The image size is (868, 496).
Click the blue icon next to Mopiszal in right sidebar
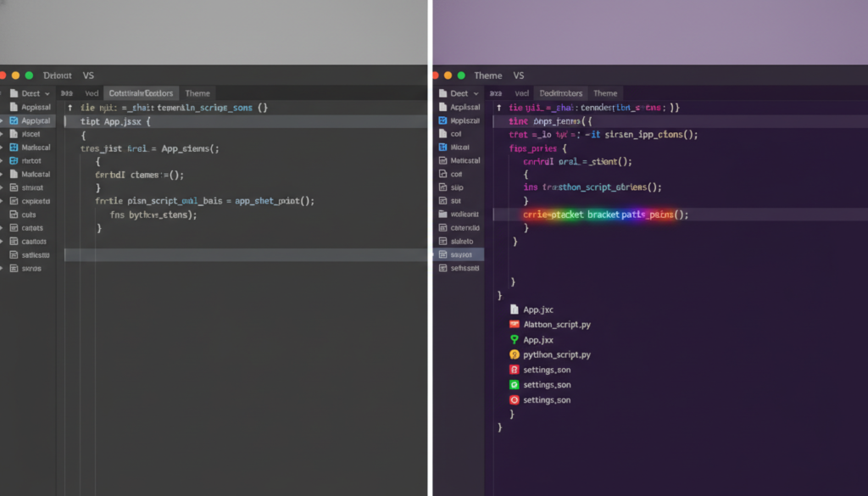(443, 120)
